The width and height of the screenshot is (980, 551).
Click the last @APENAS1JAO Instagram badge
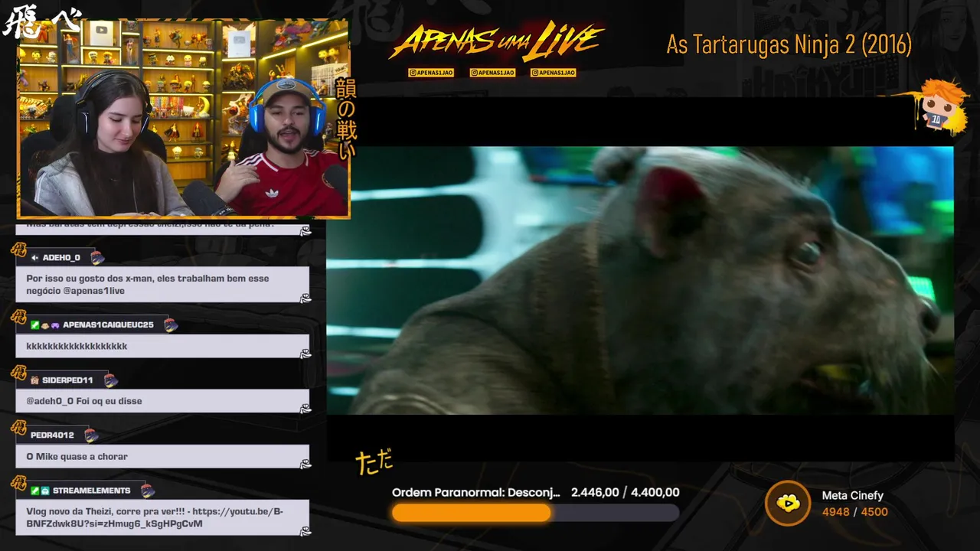pyautogui.click(x=554, y=73)
